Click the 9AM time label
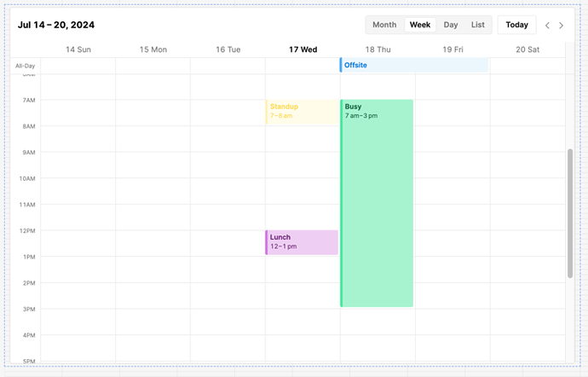The image size is (588, 377). pos(29,153)
